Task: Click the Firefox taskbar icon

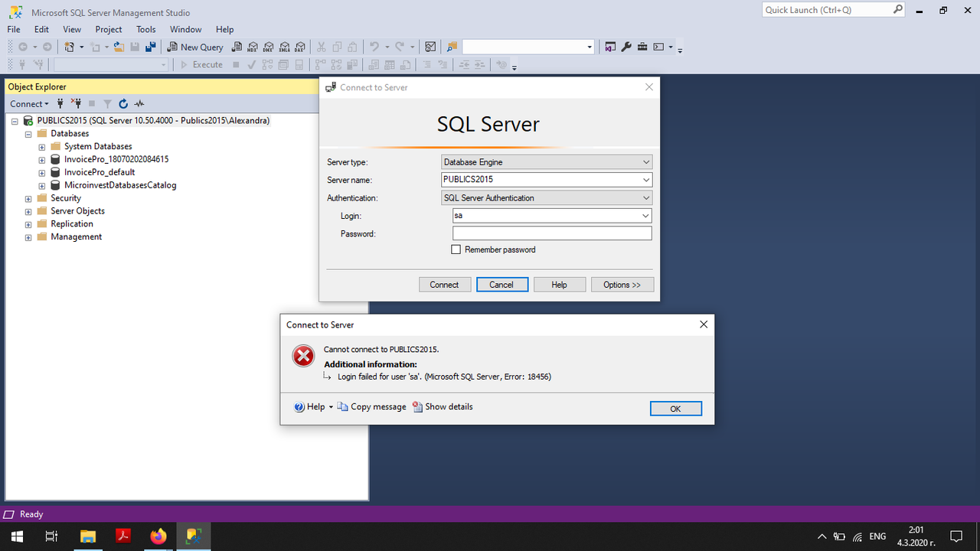Action: 158,536
